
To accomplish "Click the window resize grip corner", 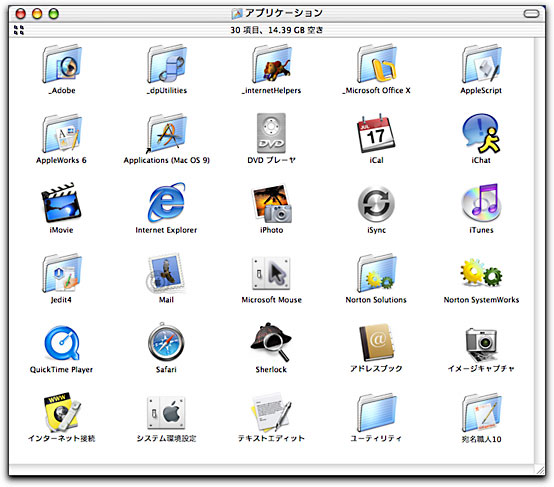I will pos(541,470).
